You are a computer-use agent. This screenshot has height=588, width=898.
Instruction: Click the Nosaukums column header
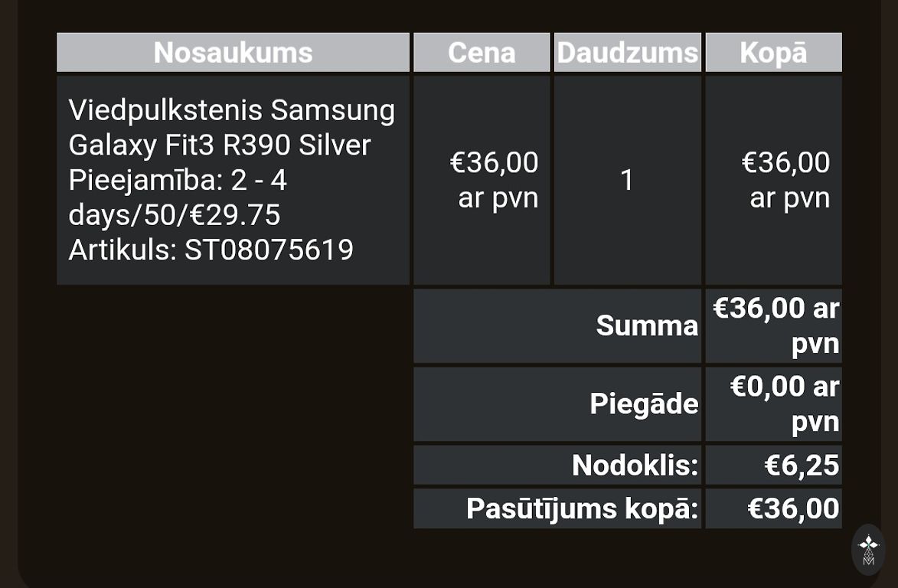click(233, 52)
